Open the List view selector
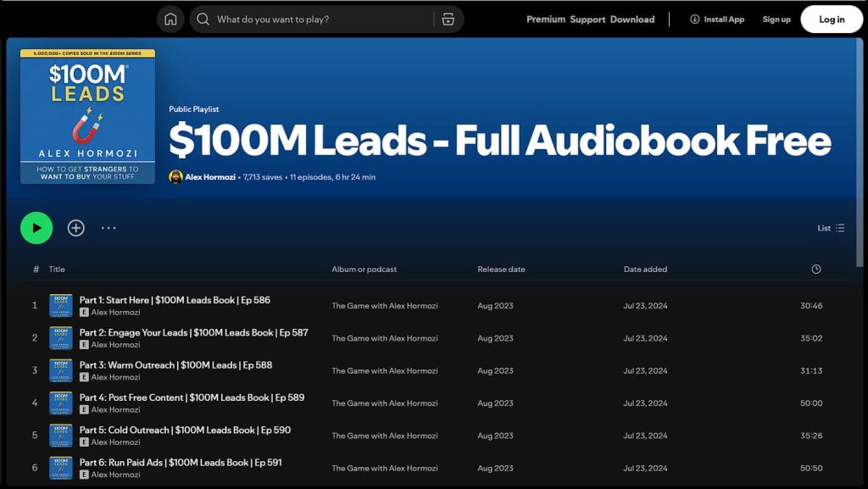This screenshot has height=489, width=868. click(831, 227)
